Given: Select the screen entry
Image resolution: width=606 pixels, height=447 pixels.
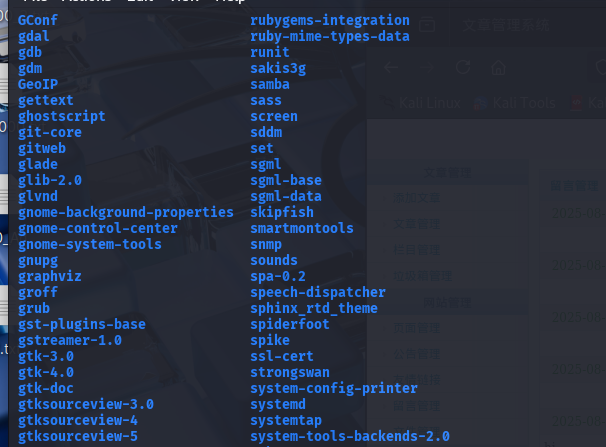Looking at the screenshot, I should [x=274, y=116].
